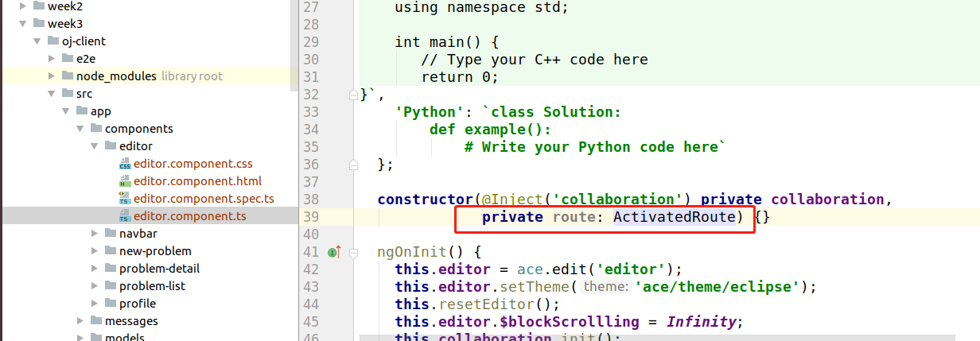
Task: Click line number 39 in the gutter
Action: tap(311, 217)
